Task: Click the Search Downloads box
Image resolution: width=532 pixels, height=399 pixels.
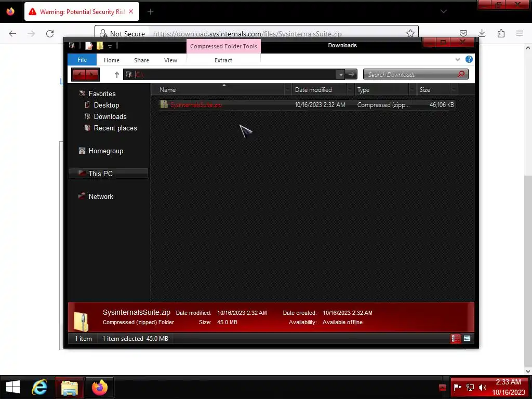Action: 416,74
